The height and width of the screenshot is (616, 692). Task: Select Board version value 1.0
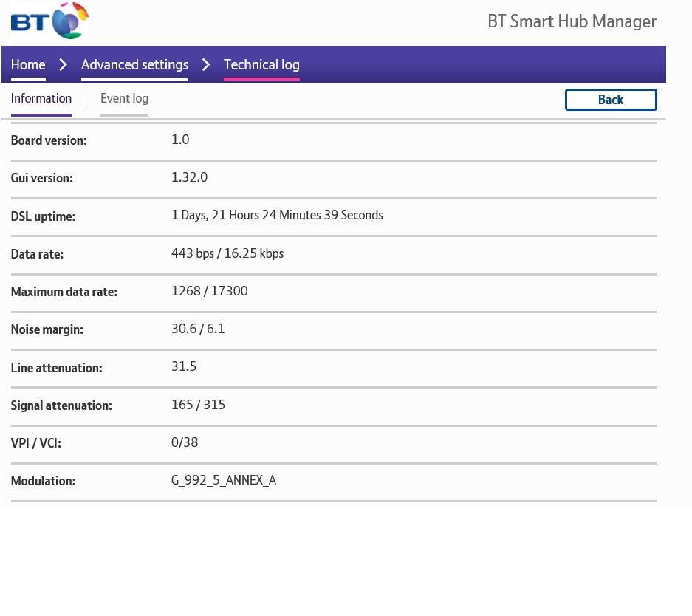(180, 140)
